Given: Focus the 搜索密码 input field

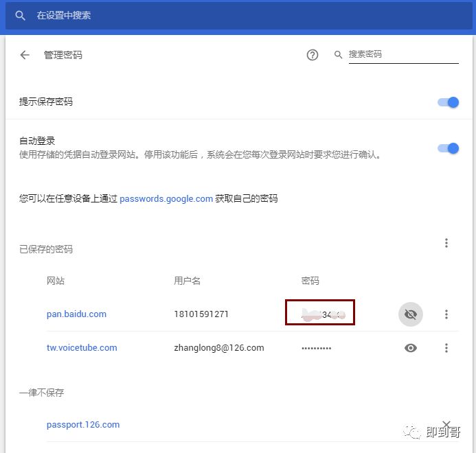Looking at the screenshot, I should click(403, 55).
